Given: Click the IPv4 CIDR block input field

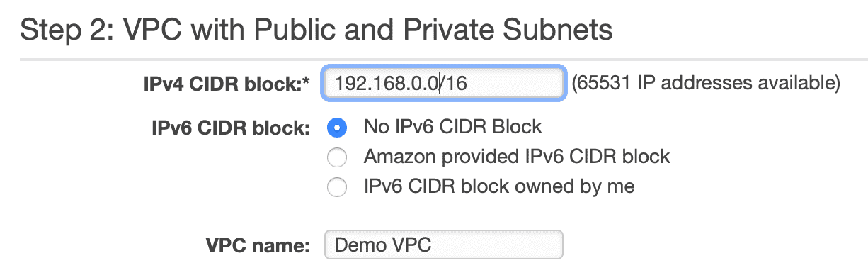Looking at the screenshot, I should pyautogui.click(x=444, y=84).
